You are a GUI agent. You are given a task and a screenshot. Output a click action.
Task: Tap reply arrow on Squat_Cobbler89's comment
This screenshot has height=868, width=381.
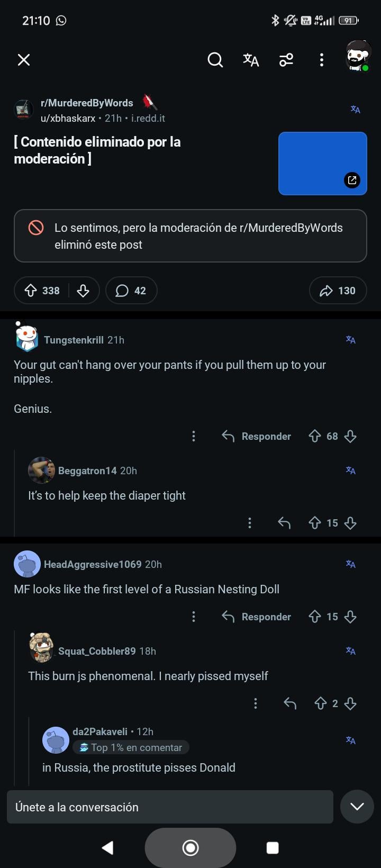coord(290,703)
